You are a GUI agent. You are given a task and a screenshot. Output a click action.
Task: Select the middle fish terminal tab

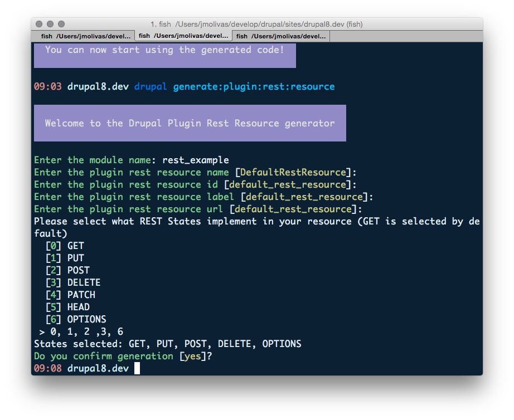pos(183,36)
